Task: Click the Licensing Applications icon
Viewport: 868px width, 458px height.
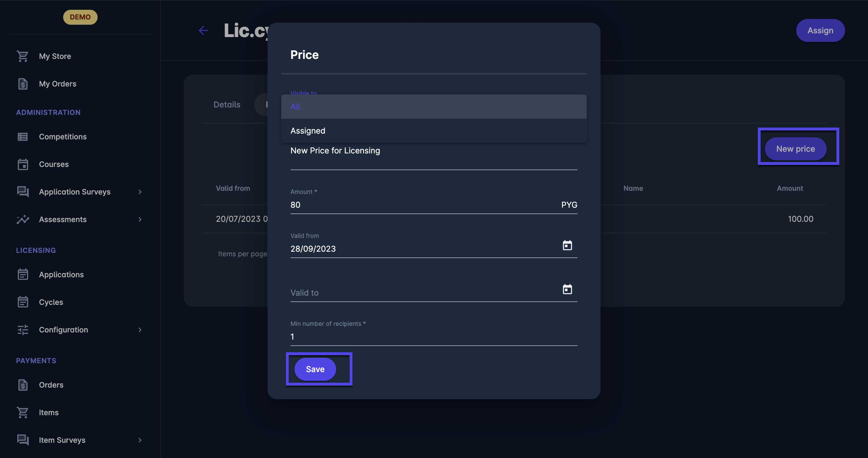Action: tap(23, 274)
